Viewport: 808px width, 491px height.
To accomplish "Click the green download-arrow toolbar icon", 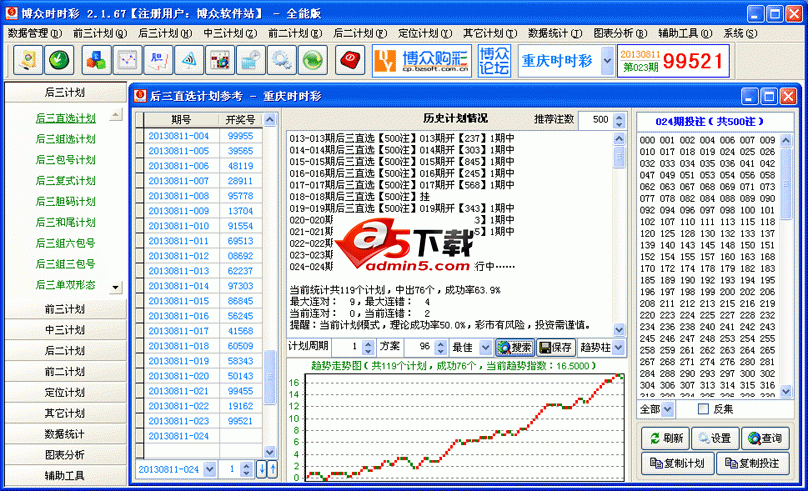I will click(x=59, y=60).
